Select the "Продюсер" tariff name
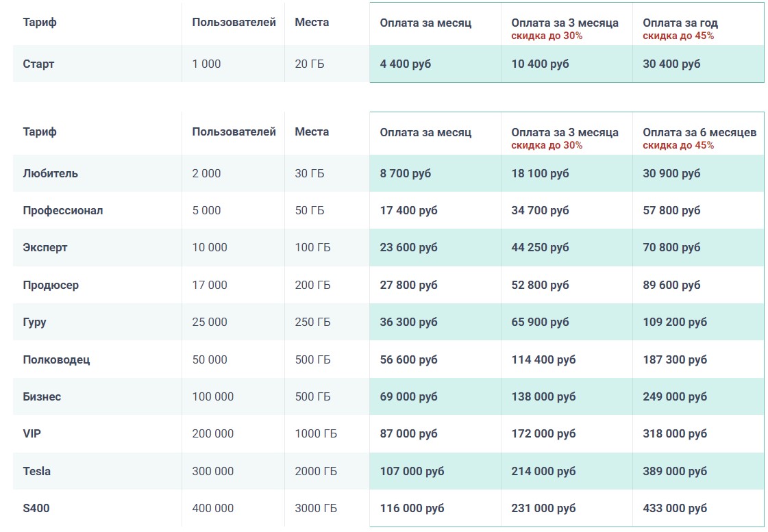Screen dimensions: 768x532 point(50,285)
